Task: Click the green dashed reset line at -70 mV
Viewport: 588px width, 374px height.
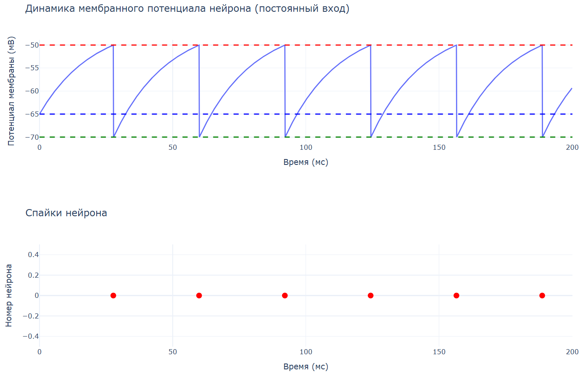Action: [x=306, y=137]
